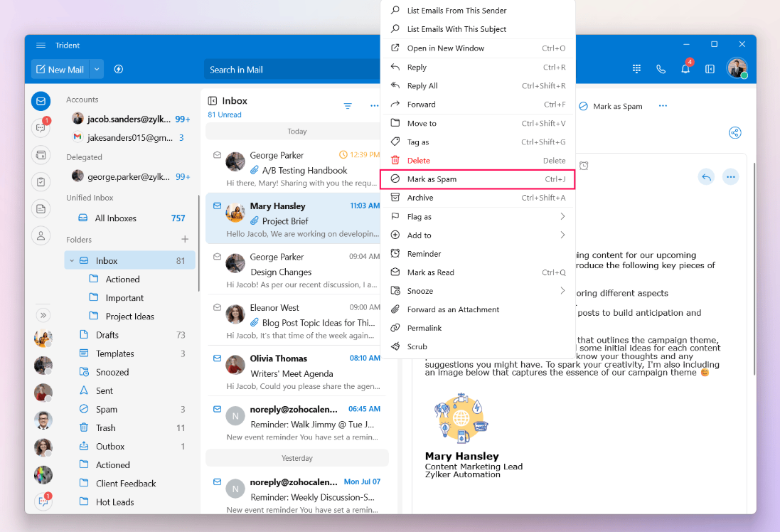
Task: Select delegated george.parker@zylk... account
Action: (131, 176)
